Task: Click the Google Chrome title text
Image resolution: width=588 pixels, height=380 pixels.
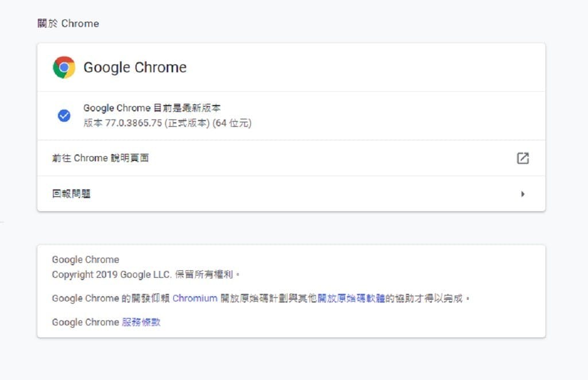Action: (135, 68)
